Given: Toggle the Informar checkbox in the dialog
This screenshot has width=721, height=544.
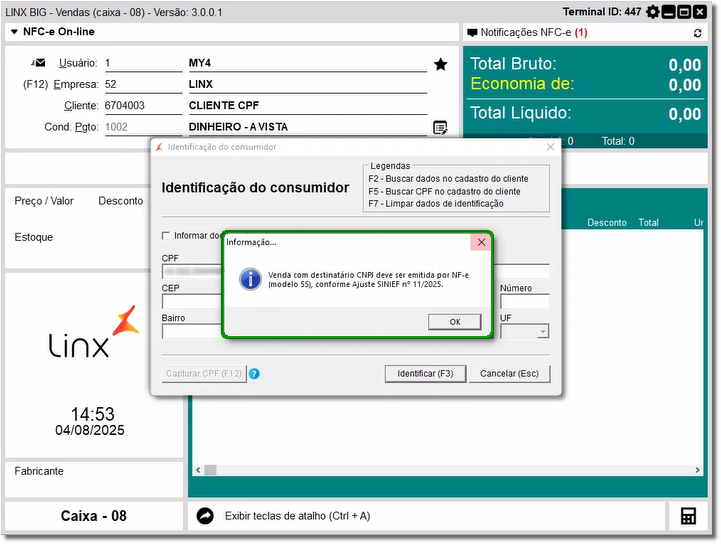Looking at the screenshot, I should pyautogui.click(x=166, y=236).
